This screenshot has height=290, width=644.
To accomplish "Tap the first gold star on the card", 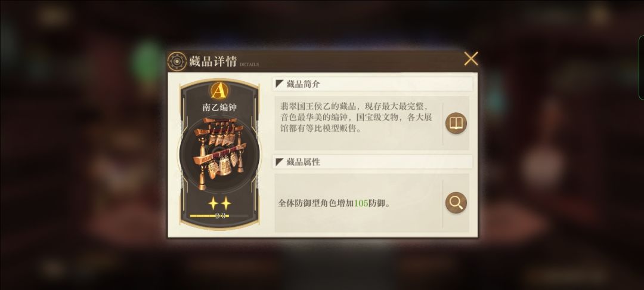I will pos(213,203).
